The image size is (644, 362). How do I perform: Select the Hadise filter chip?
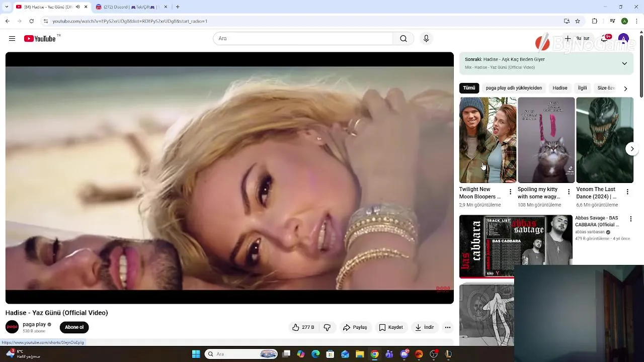[560, 88]
